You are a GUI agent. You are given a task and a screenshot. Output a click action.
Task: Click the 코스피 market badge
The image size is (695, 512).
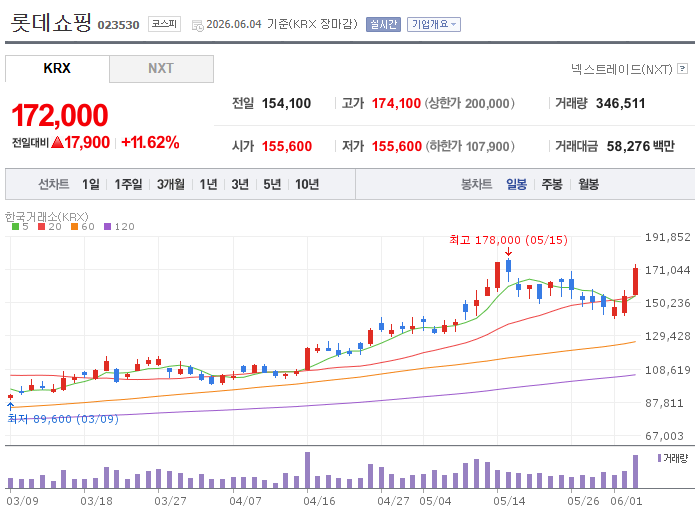(x=164, y=23)
